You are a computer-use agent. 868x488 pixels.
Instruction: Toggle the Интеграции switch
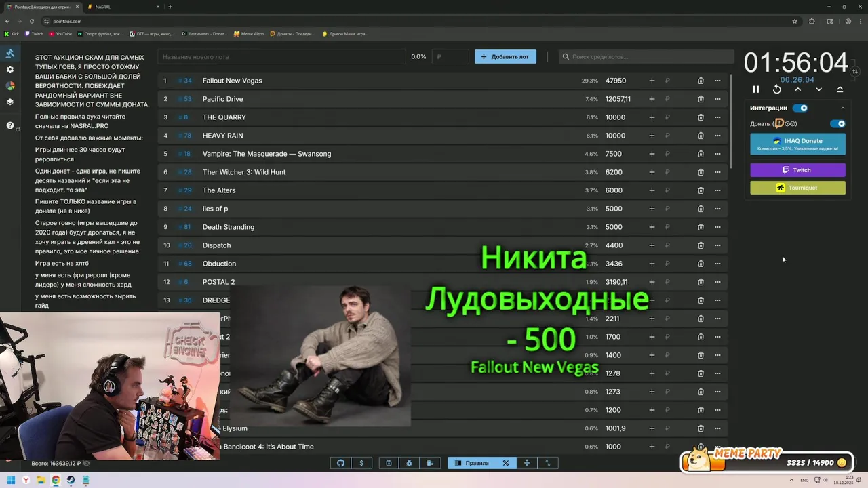[800, 108]
